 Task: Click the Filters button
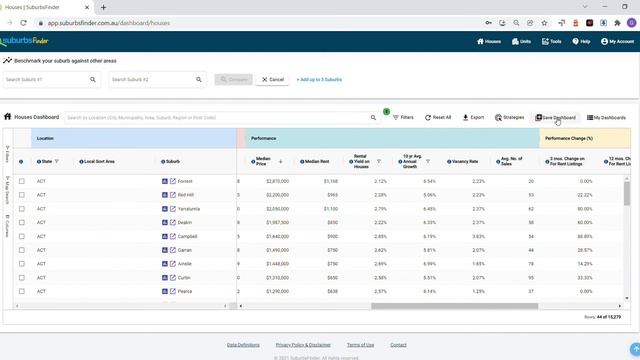[x=403, y=118]
